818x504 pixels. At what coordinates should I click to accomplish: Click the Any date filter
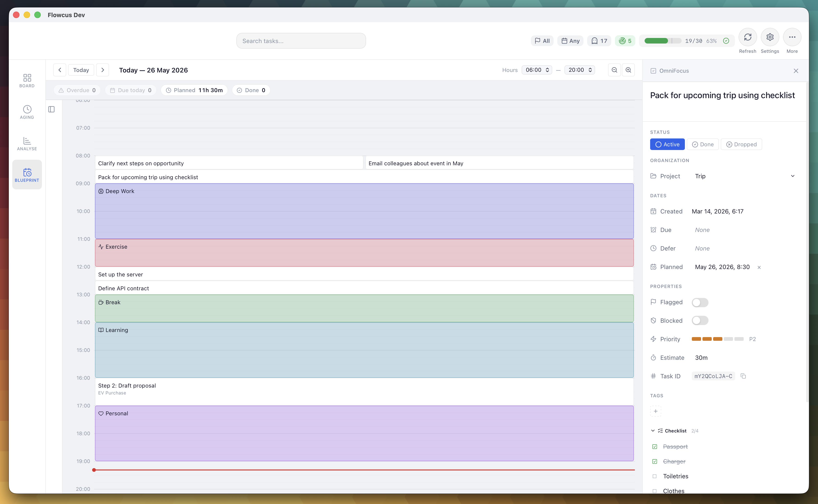[x=570, y=41]
